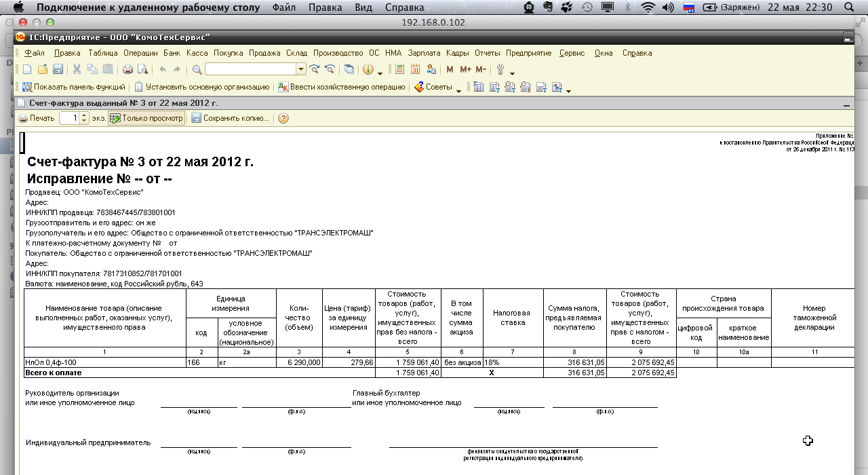This screenshot has height=475, width=868.
Task: Click the Undo arrow icon
Action: click(163, 69)
